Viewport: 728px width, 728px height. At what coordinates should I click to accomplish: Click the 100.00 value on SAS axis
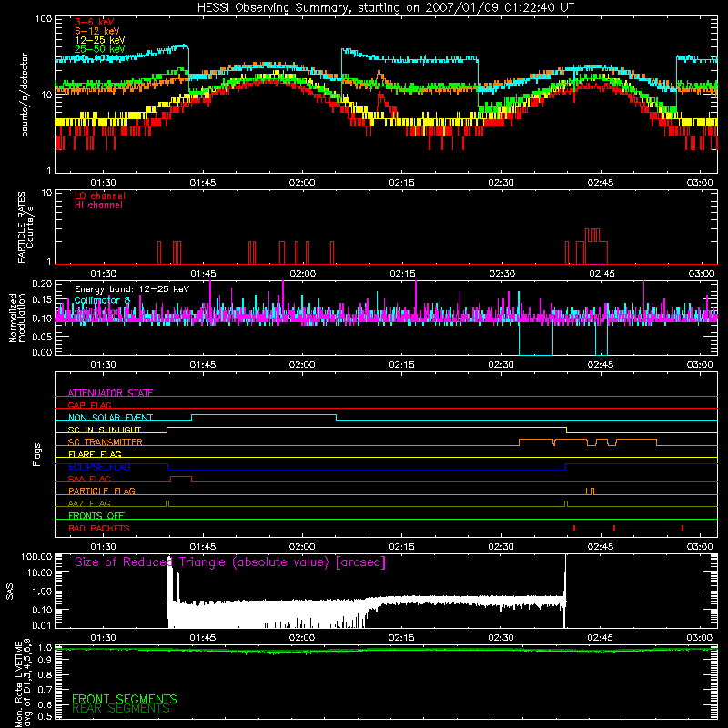[36, 556]
